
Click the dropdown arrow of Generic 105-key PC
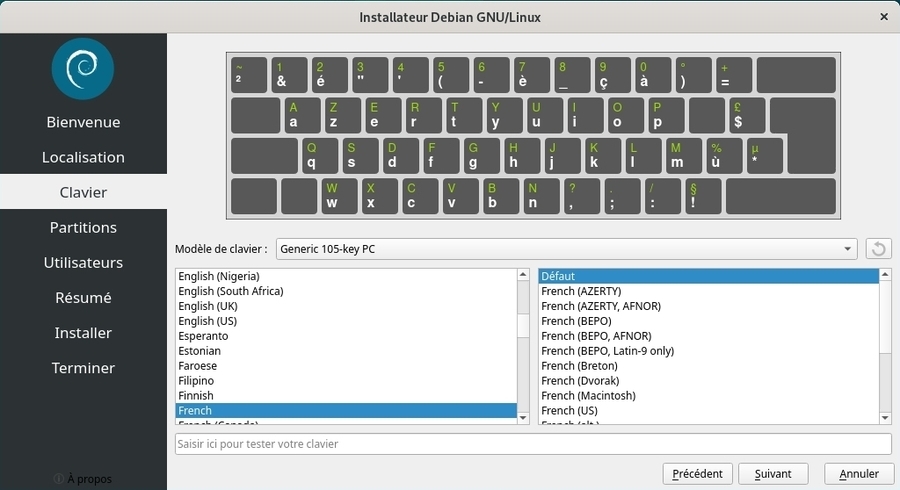click(847, 249)
